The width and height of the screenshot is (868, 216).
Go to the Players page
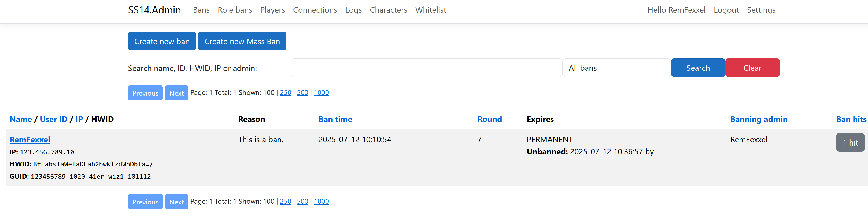coord(272,10)
